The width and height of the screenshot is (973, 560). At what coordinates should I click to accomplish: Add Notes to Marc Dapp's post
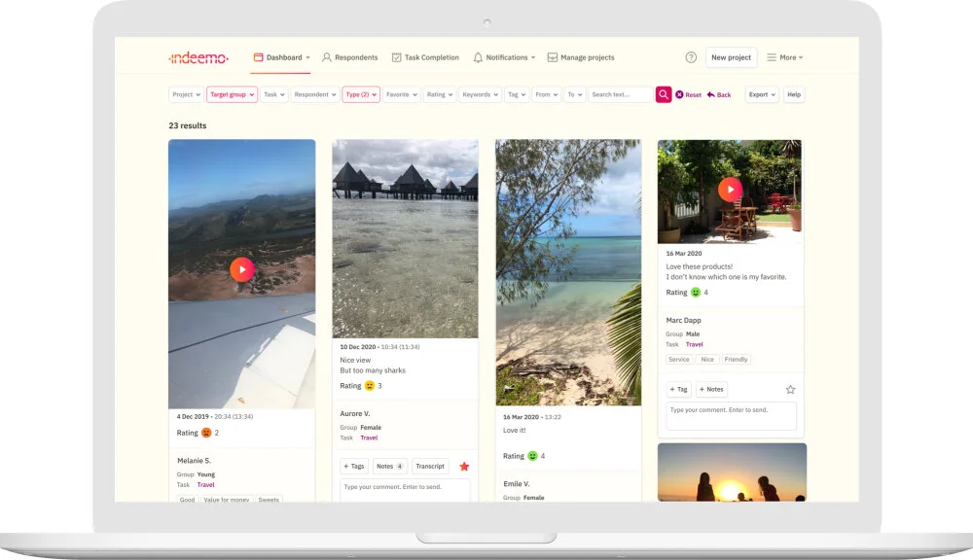click(712, 390)
